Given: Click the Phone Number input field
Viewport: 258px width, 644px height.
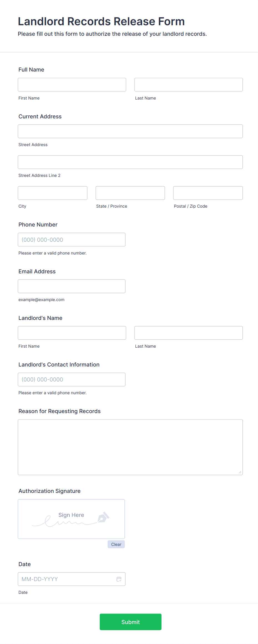Looking at the screenshot, I should 72,239.
